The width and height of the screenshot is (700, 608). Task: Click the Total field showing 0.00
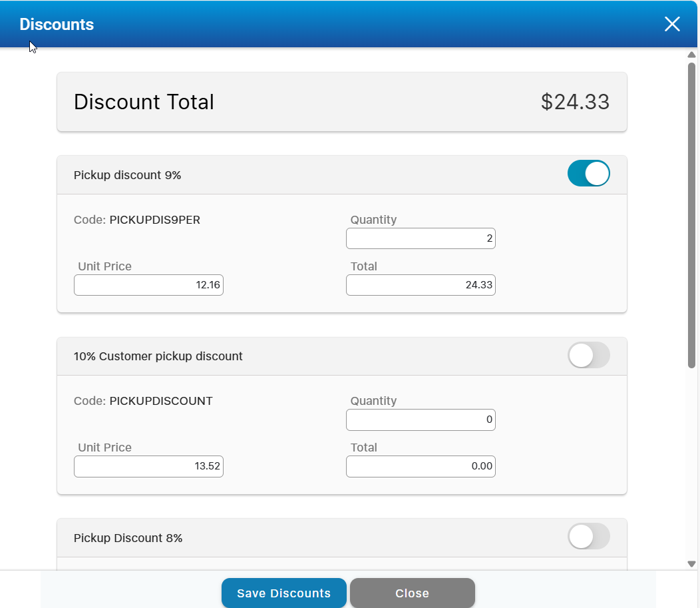coord(421,467)
